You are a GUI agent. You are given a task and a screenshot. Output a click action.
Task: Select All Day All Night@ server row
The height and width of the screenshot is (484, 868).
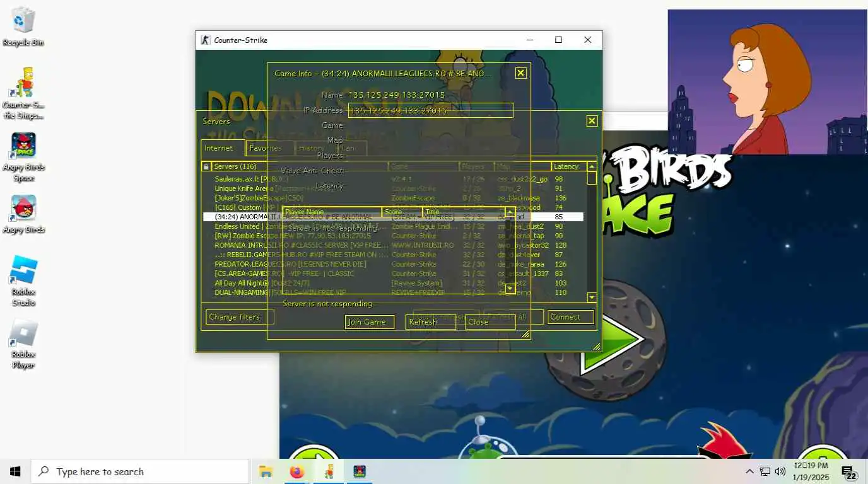click(393, 283)
